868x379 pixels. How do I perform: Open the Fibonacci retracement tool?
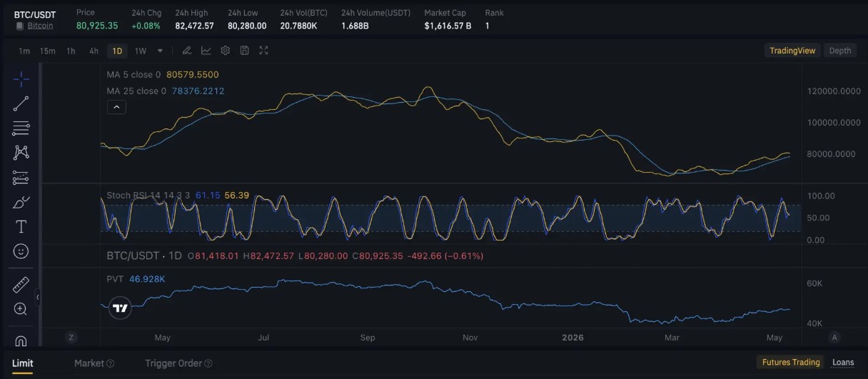click(21, 128)
